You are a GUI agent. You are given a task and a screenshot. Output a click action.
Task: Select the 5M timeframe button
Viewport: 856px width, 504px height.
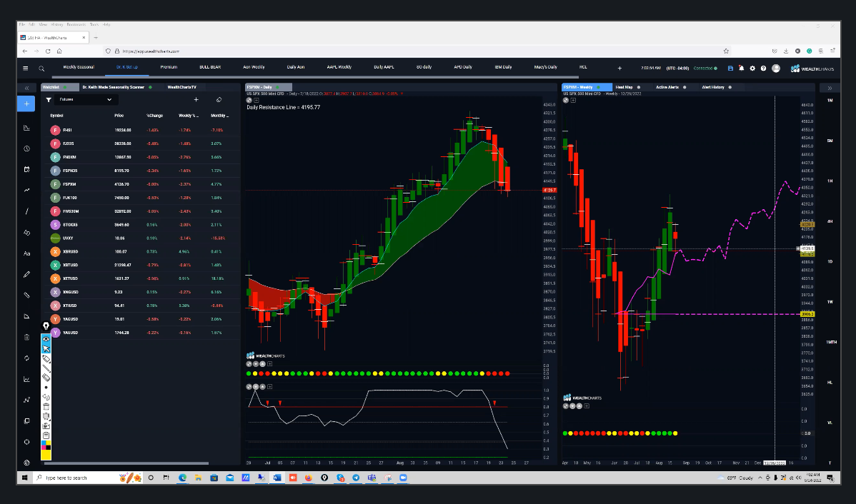[830, 141]
